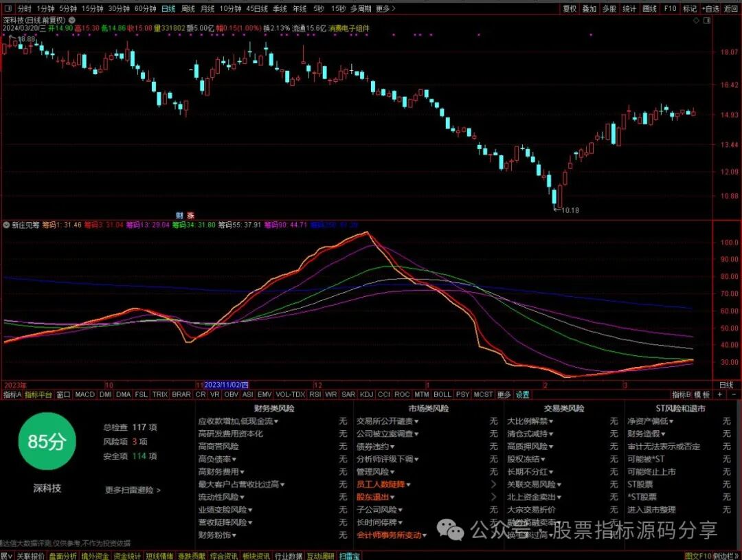The height and width of the screenshot is (560, 742).
Task: Click 窗口 in indicator bar
Action: pos(63,394)
